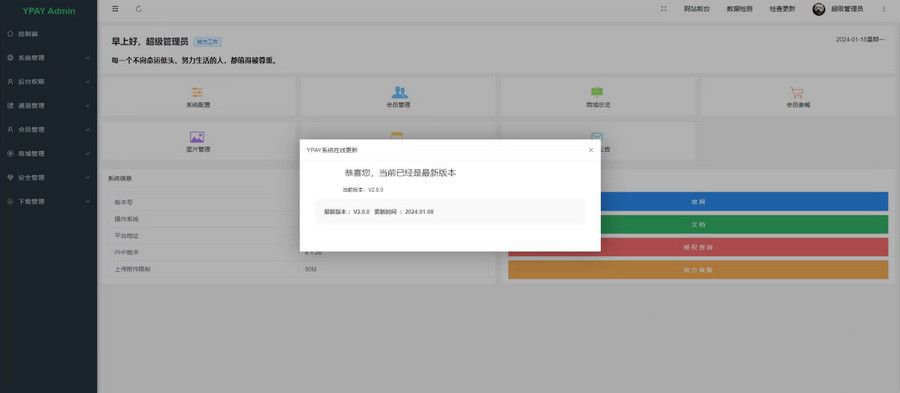Click the 努力工作 status badge
The height and width of the screenshot is (393, 900).
click(208, 42)
